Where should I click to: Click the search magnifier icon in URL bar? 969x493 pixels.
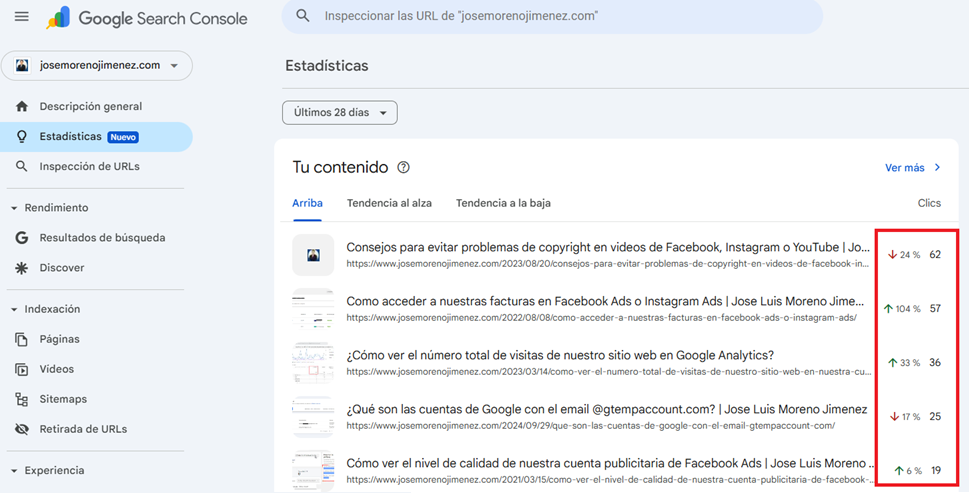[x=304, y=16]
